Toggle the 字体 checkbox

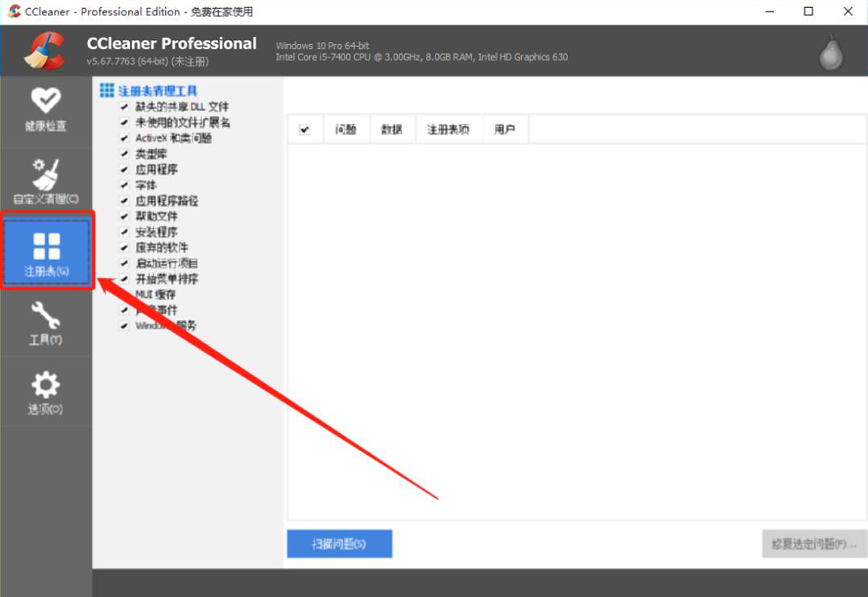tap(124, 185)
